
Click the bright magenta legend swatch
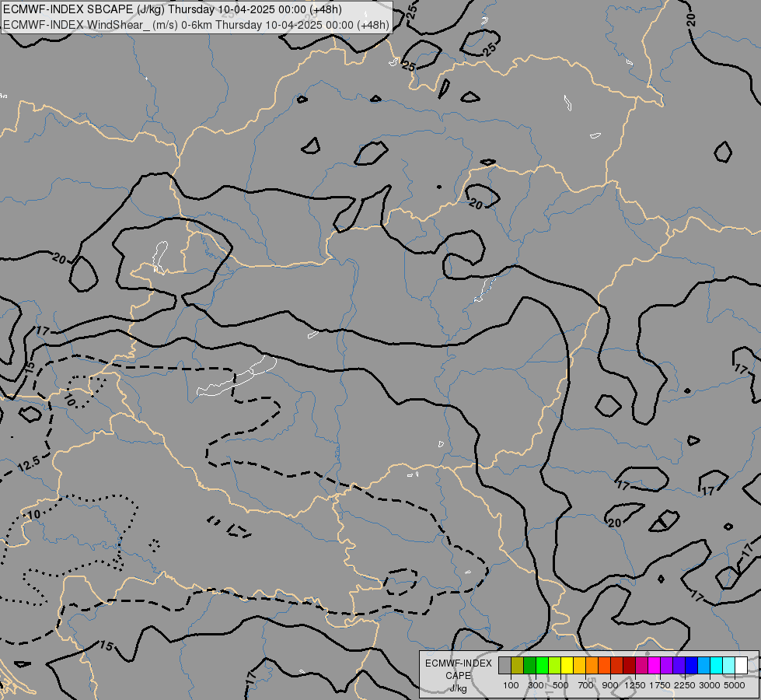point(655,665)
